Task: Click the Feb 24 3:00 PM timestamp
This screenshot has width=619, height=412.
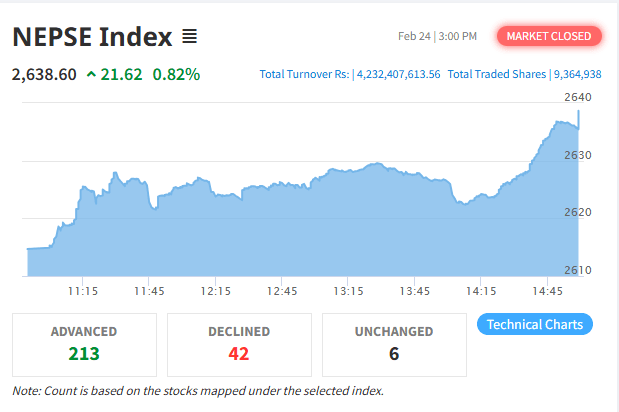Action: point(437,37)
